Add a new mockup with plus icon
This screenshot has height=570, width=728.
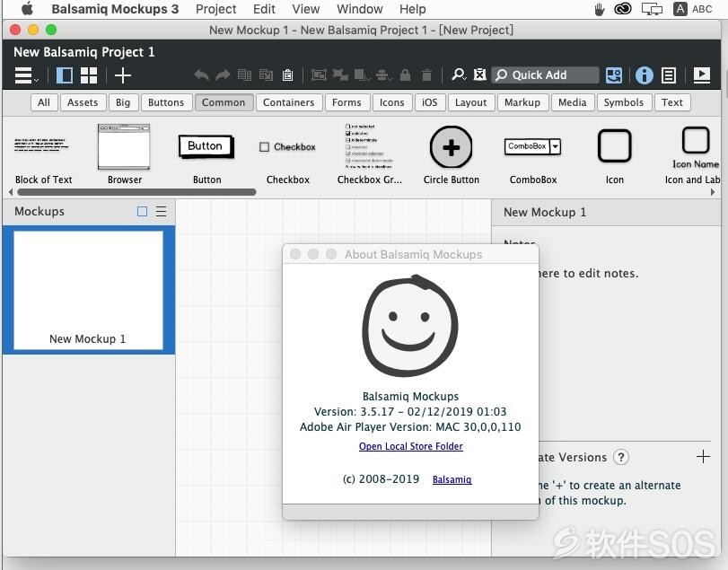[123, 75]
